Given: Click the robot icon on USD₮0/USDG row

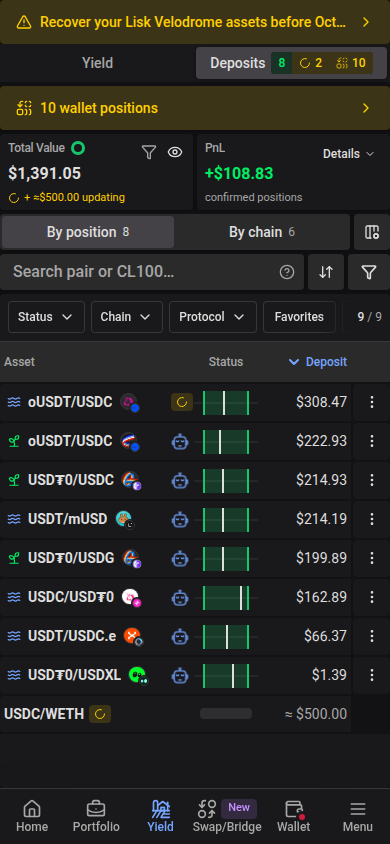Looking at the screenshot, I should pyautogui.click(x=180, y=558).
